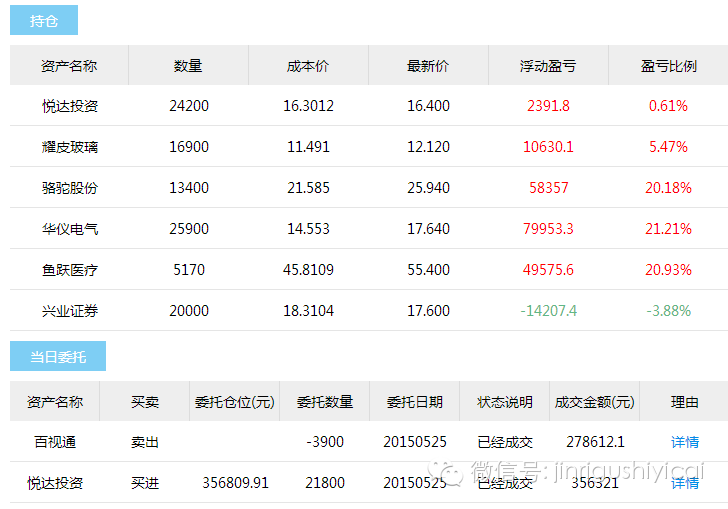Click floating profit 10630.1

pos(548,147)
